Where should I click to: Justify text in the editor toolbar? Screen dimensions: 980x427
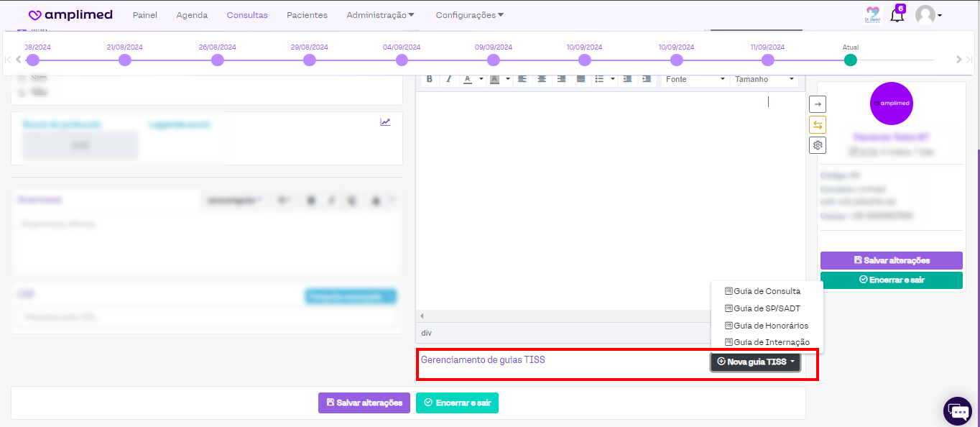coord(581,79)
